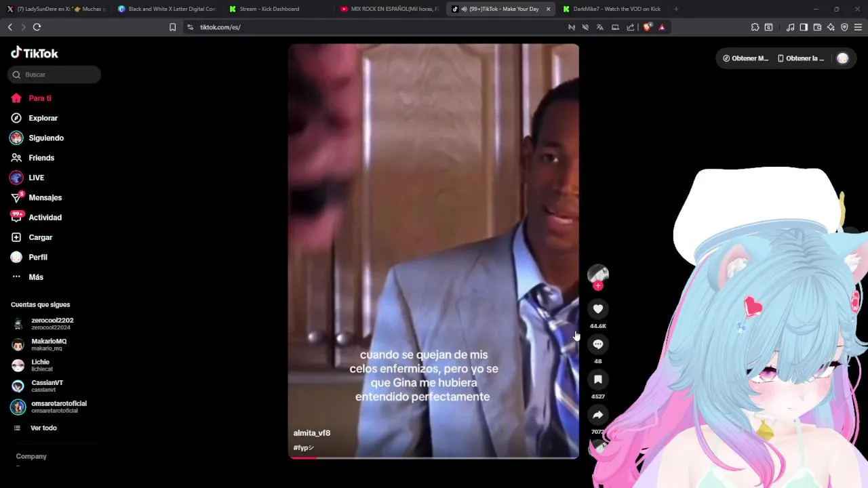Image resolution: width=868 pixels, height=488 pixels.
Task: Mute the TikTok tab via its speaker icon
Action: (464, 9)
